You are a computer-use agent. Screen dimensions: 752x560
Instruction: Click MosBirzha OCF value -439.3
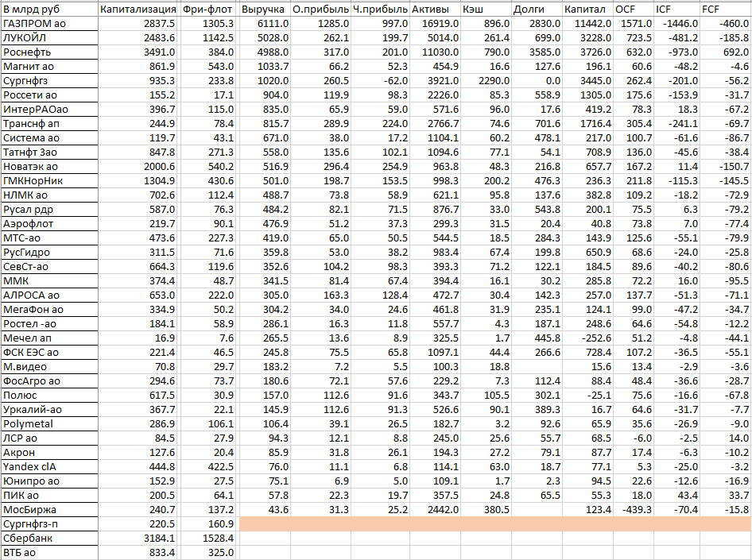[x=633, y=510]
